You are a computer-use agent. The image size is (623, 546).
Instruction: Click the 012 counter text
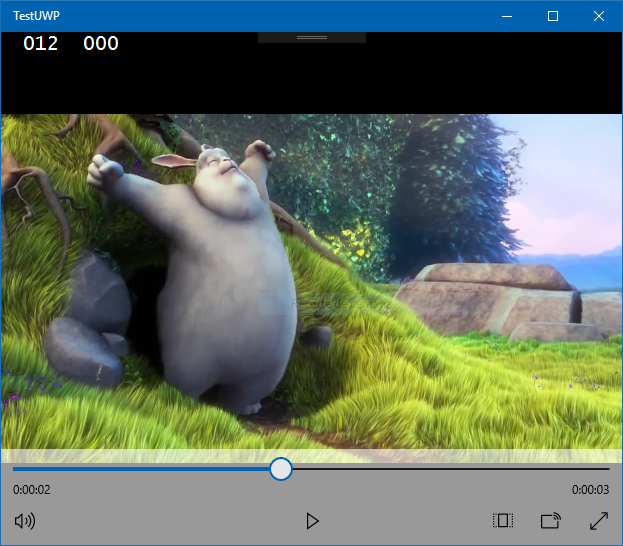41,43
